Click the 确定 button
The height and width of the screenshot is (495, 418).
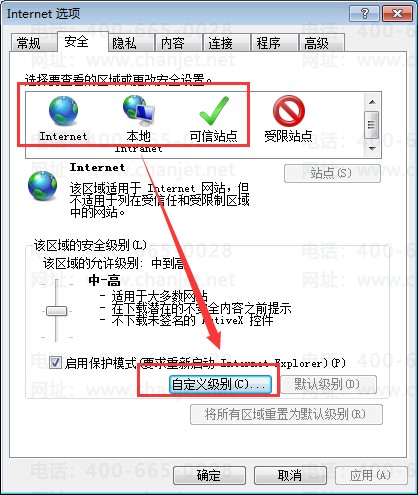click(x=209, y=475)
